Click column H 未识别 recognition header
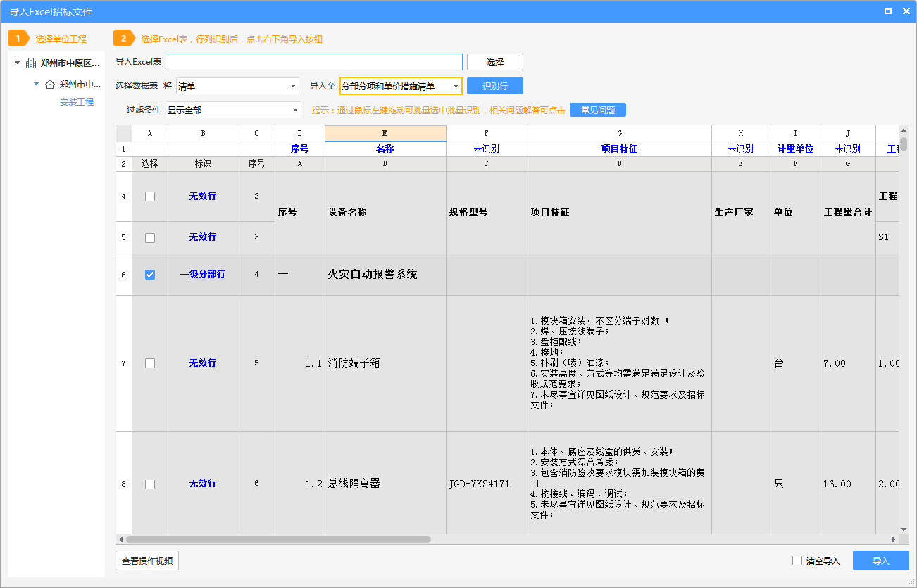The height and width of the screenshot is (588, 917). (x=741, y=149)
